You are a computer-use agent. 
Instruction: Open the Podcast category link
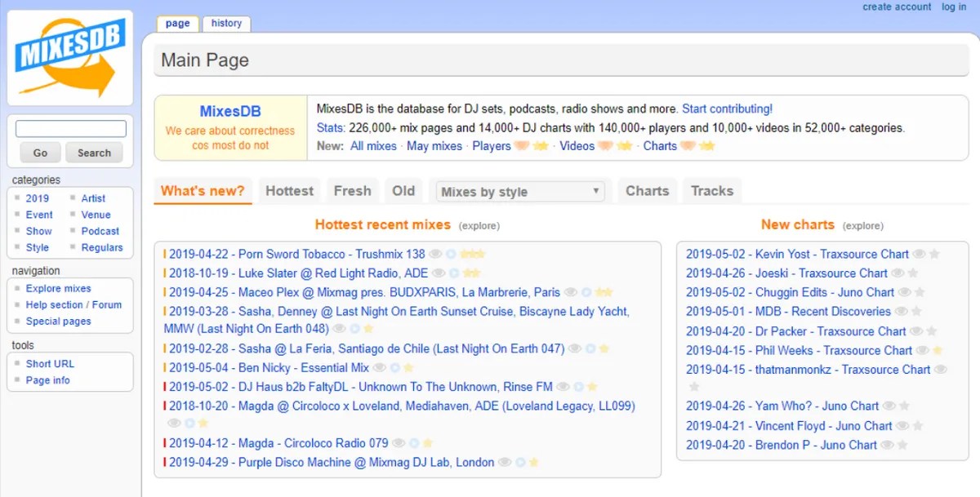(x=100, y=231)
